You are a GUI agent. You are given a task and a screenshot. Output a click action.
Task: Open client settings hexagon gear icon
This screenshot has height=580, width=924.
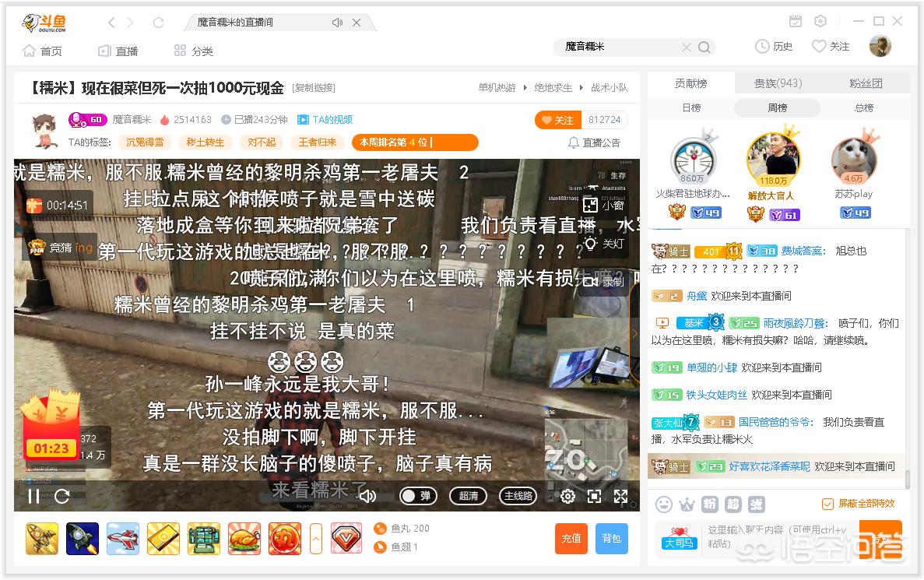tap(820, 21)
